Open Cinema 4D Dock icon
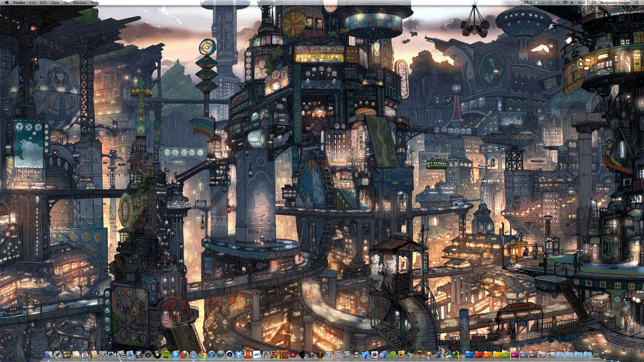The height and width of the screenshot is (362, 644). [230, 354]
